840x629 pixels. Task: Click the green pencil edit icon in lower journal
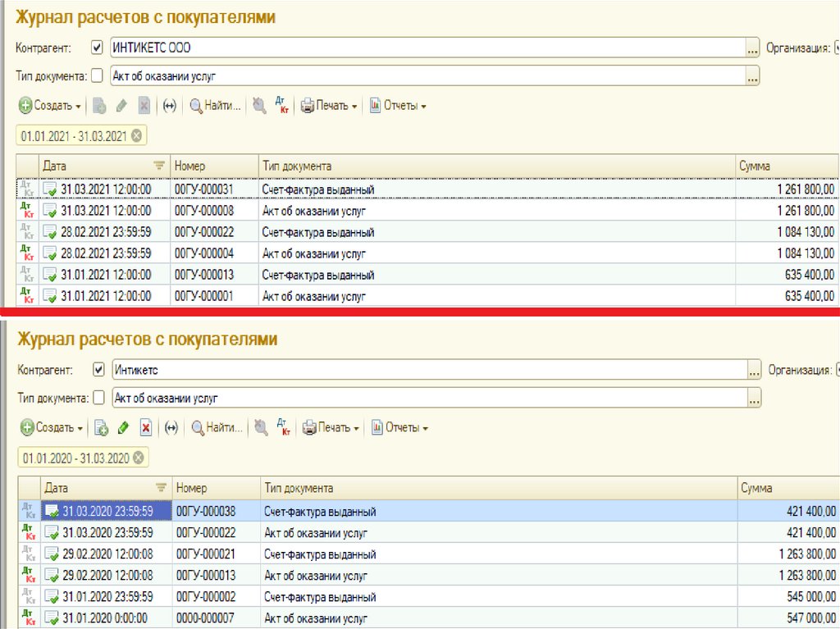point(124,427)
